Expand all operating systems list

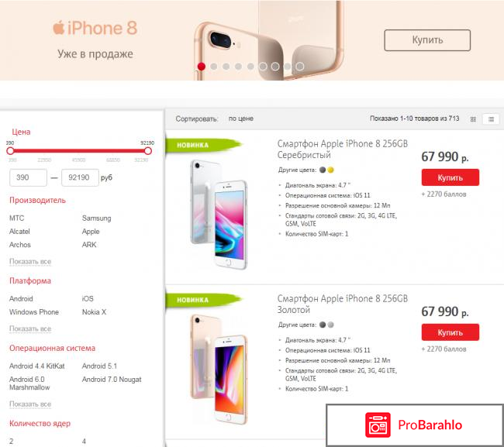click(30, 404)
